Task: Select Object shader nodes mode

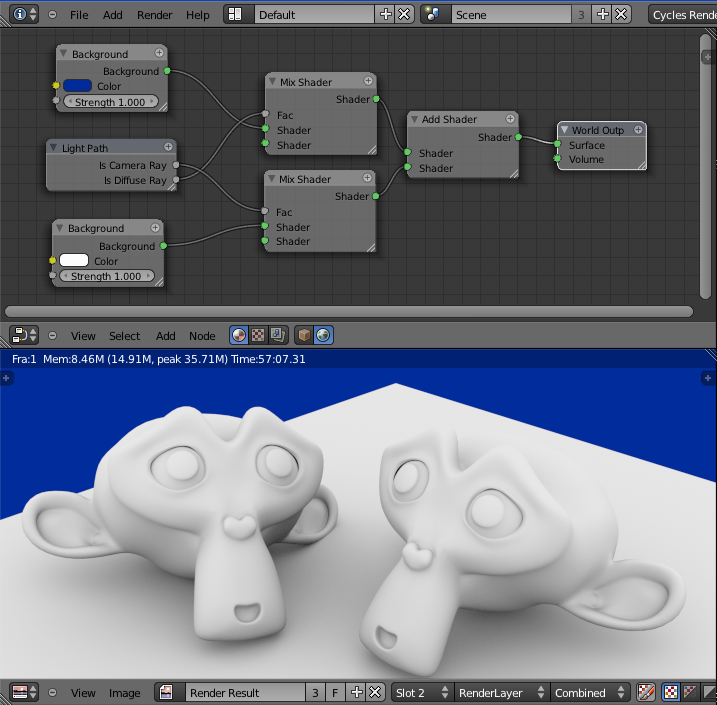Action: 304,335
